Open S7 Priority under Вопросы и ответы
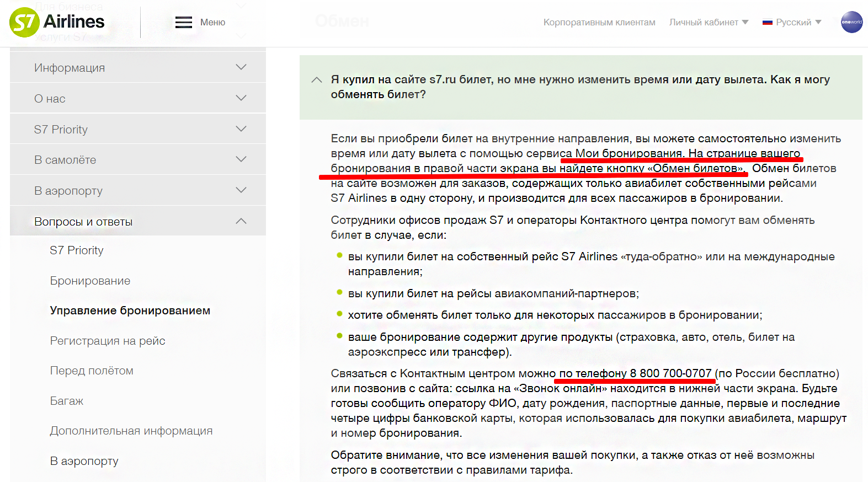868x482 pixels. [x=77, y=250]
